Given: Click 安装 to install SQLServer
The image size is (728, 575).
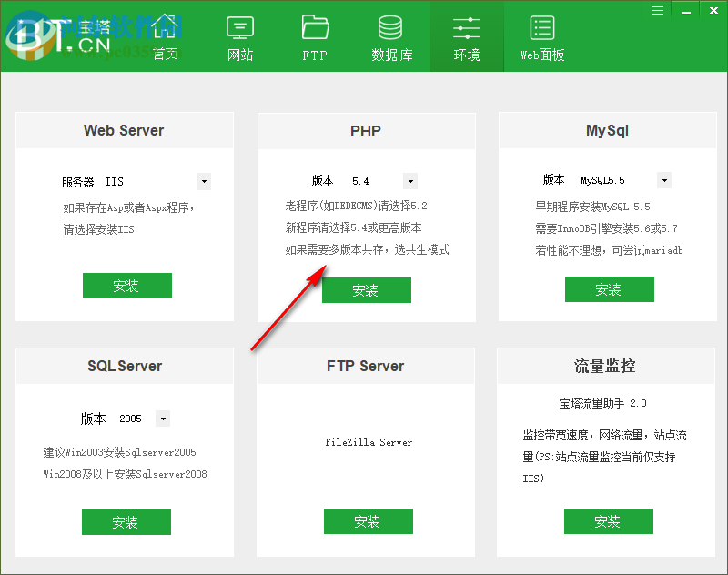Looking at the screenshot, I should (126, 521).
